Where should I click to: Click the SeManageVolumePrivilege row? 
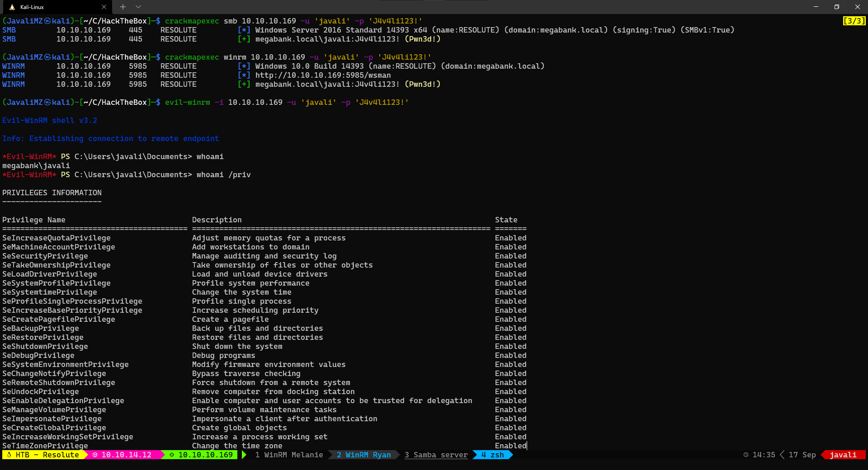[x=264, y=409]
